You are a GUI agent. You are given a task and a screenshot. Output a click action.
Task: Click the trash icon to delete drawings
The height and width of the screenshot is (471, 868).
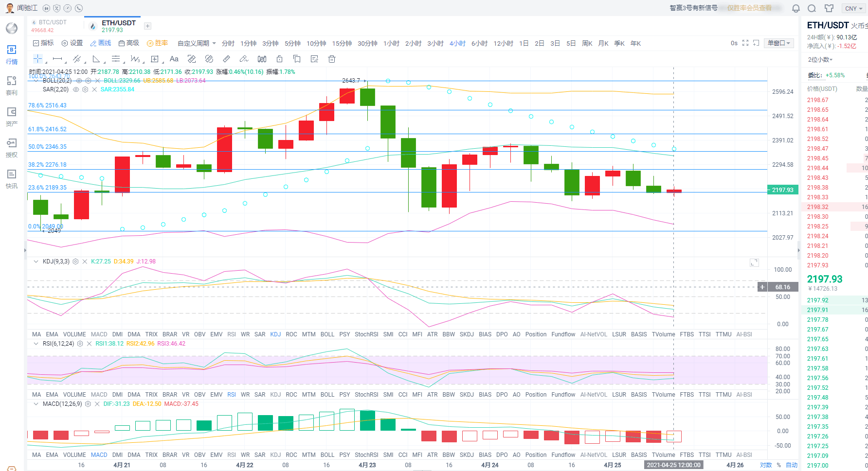coord(332,59)
